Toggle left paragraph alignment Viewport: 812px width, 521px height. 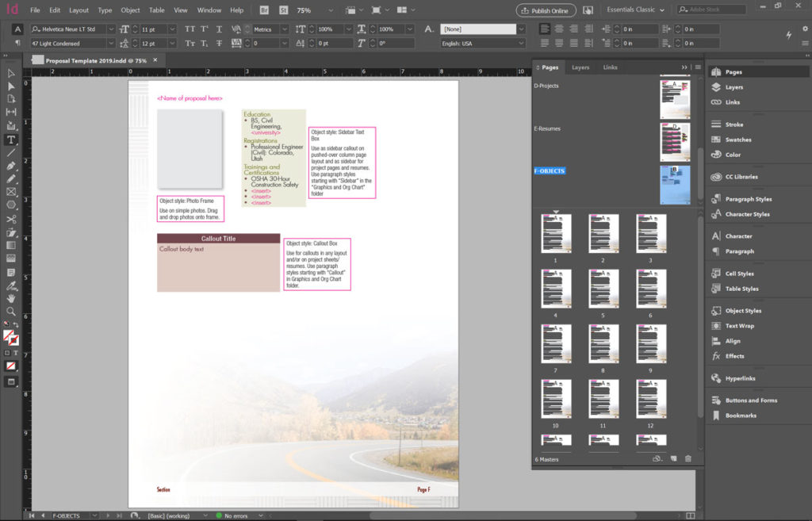546,29
